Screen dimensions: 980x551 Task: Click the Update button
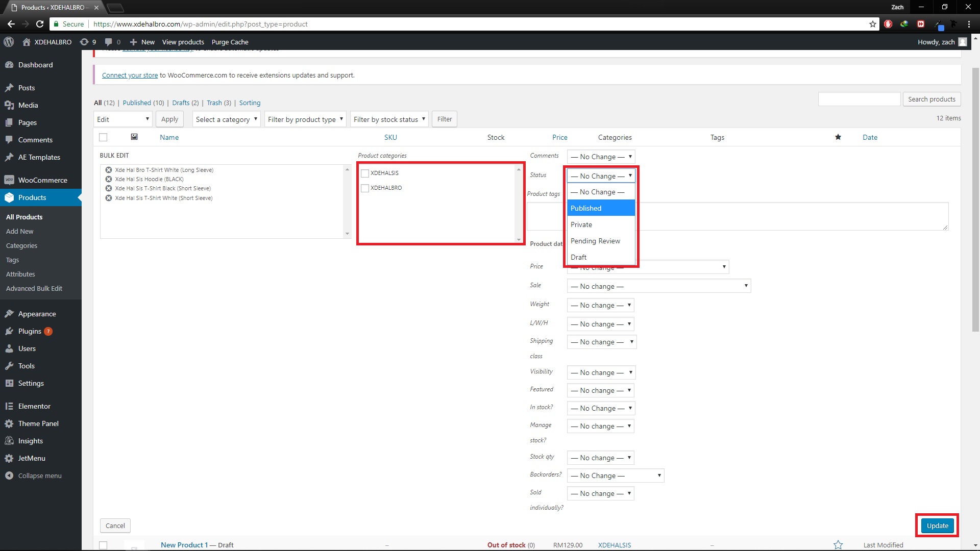tap(937, 525)
